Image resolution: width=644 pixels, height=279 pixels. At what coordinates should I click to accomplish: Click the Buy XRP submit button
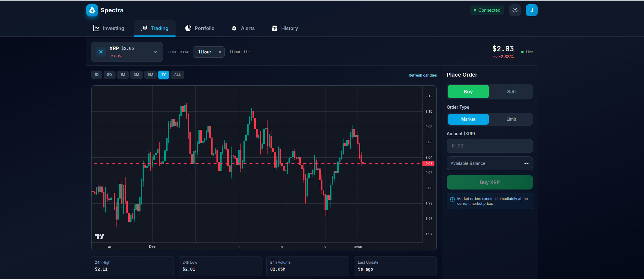point(490,182)
